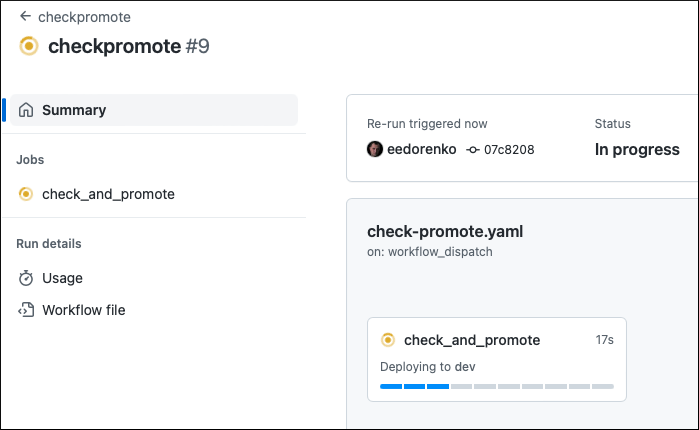Screen dimensions: 699x430
Task: Open the Usage run details page
Action: [x=62, y=278]
